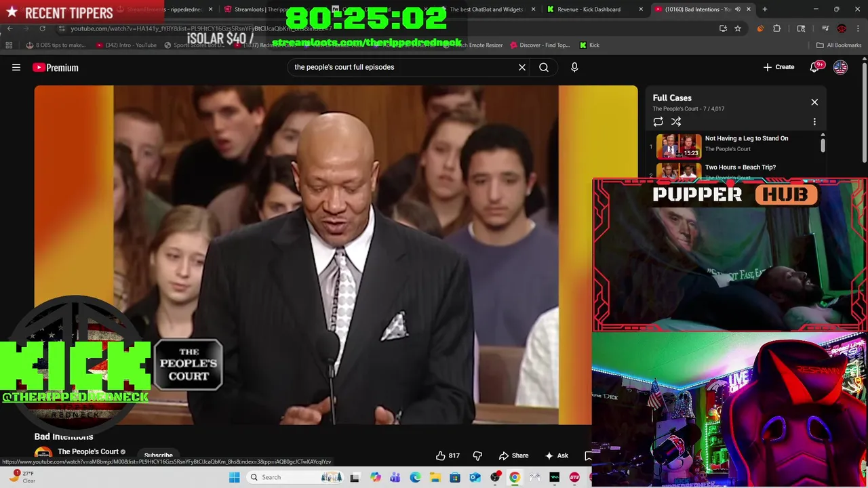Image resolution: width=868 pixels, height=488 pixels.
Task: Open Task View on taskbar
Action: point(354,477)
